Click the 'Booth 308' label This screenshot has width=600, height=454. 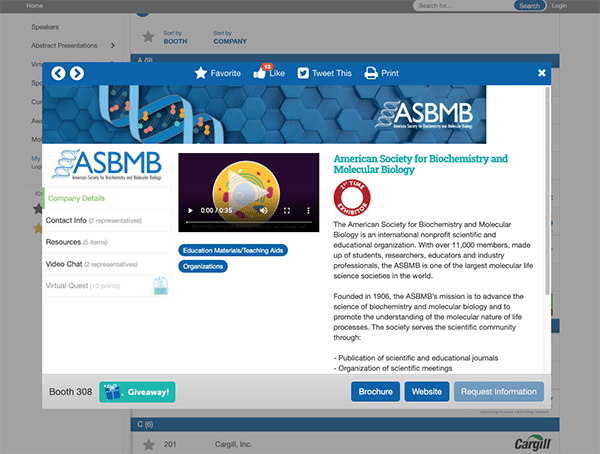70,392
